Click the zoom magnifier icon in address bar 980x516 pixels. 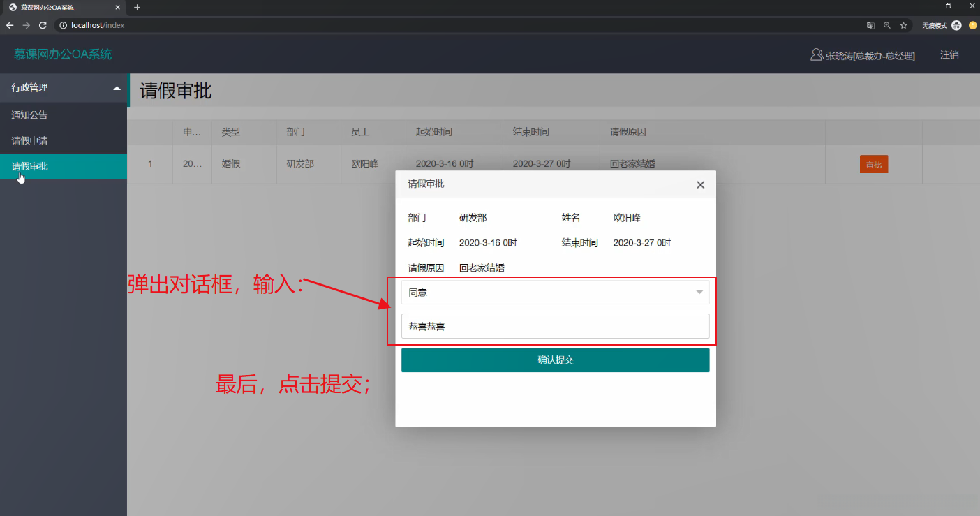click(887, 25)
